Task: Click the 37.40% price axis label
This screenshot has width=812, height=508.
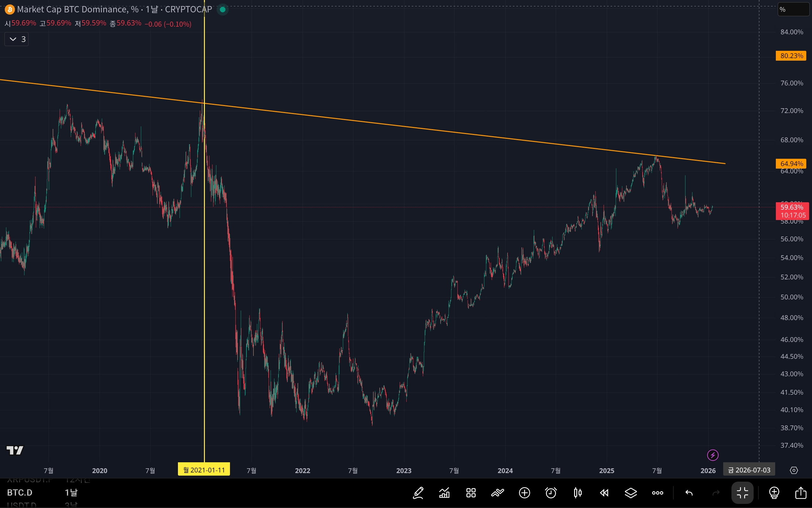Action: click(791, 445)
